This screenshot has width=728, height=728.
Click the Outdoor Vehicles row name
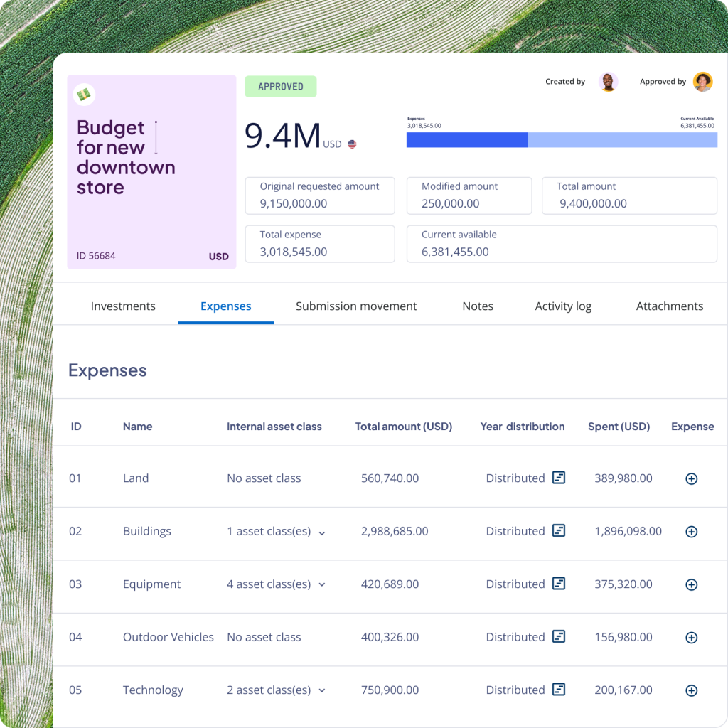tap(168, 637)
